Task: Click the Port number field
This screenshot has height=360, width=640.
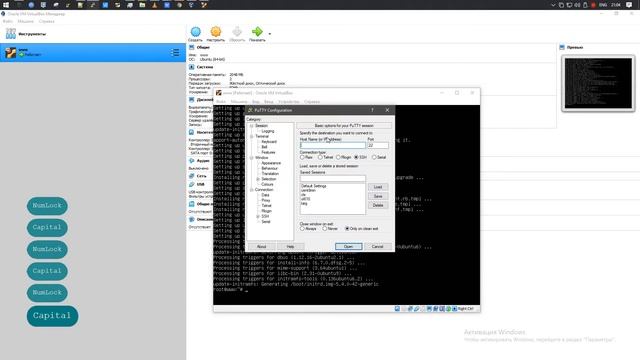Action: (378, 145)
